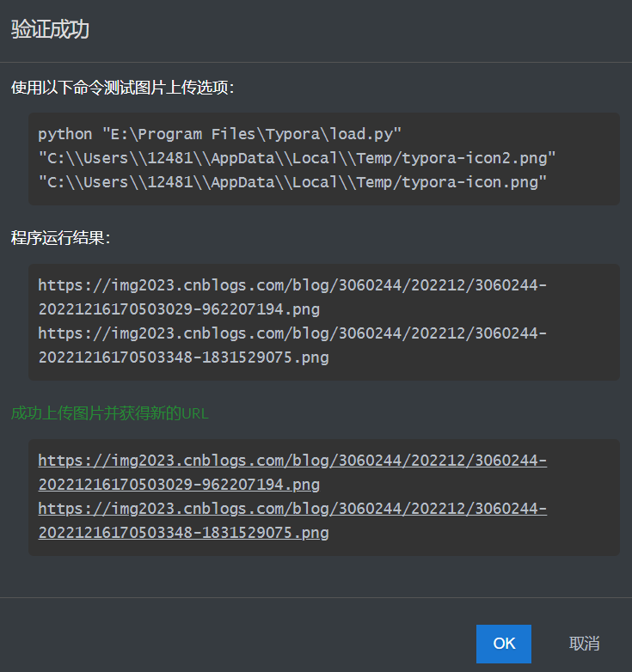This screenshot has width=632, height=672.
Task: Click 20221216170503348-1831529075.png in the plain results block
Action: point(183,357)
